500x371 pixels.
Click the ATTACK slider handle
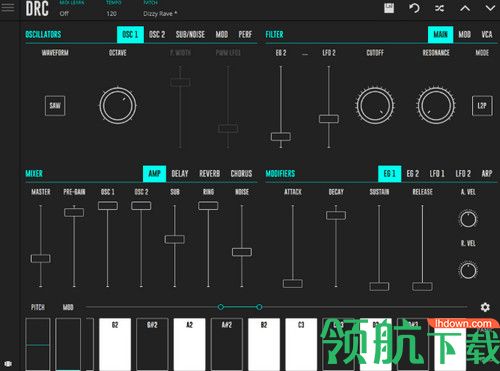click(x=293, y=283)
